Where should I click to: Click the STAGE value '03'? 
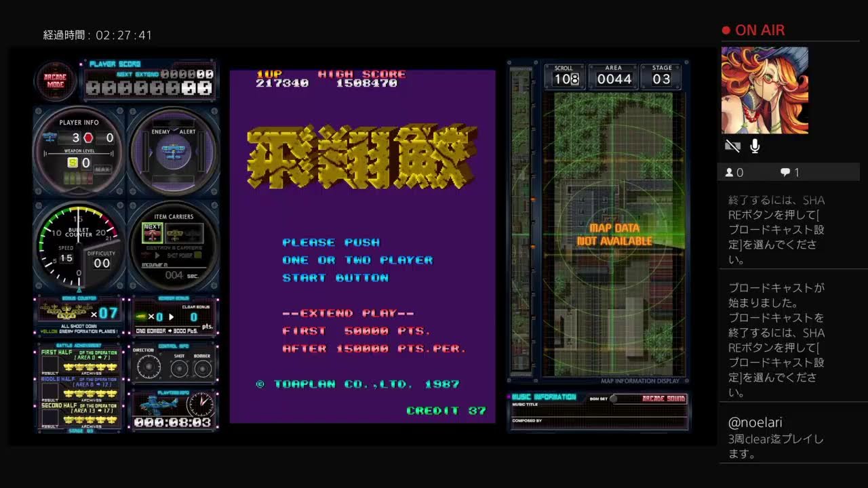pos(661,79)
